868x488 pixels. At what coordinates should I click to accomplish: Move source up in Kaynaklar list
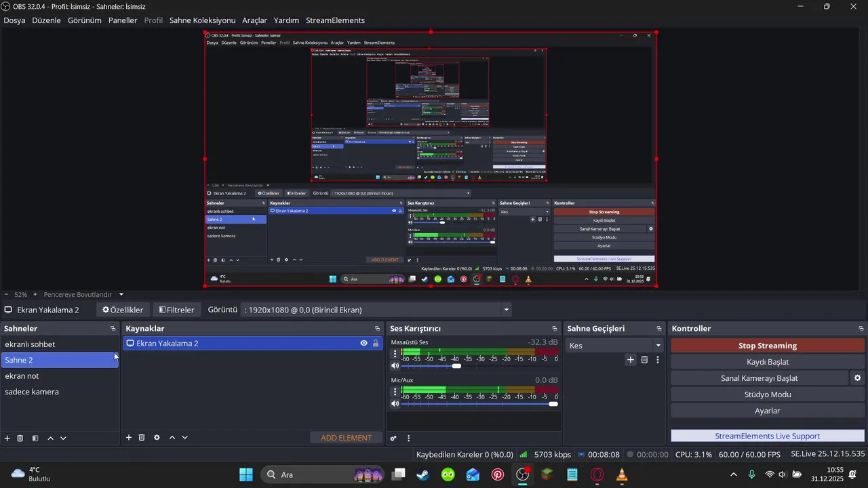tap(172, 438)
